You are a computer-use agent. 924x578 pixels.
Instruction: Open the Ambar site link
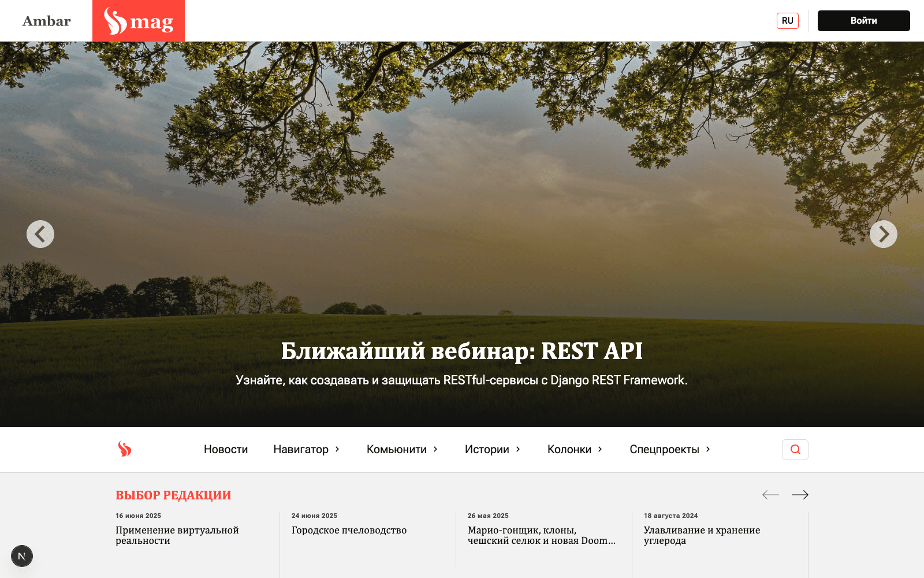tap(46, 21)
